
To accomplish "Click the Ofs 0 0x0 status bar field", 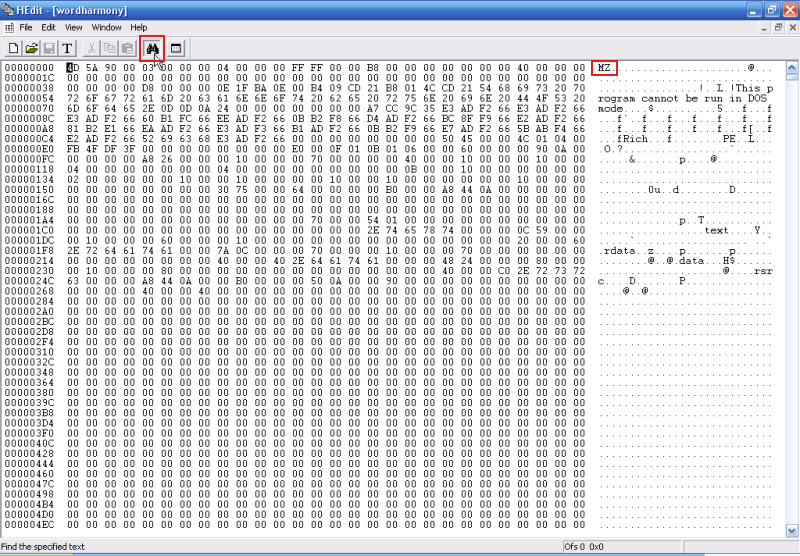I will [621, 547].
